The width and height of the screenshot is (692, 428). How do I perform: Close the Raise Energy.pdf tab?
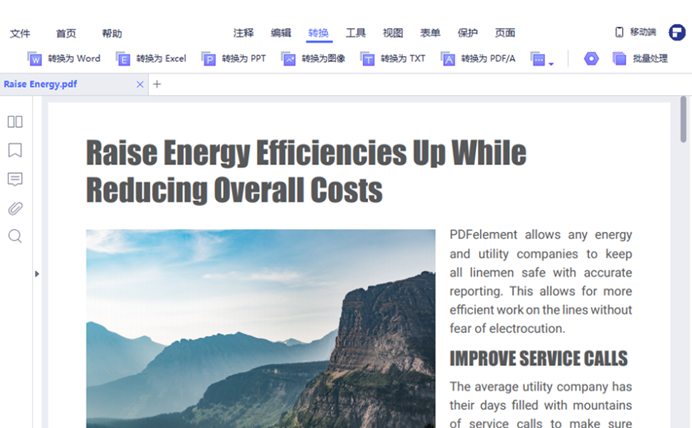coord(140,84)
